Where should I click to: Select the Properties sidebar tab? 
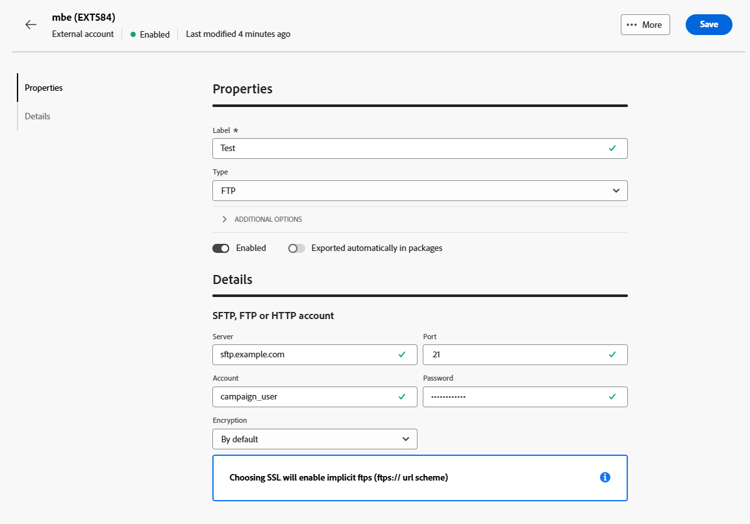44,88
